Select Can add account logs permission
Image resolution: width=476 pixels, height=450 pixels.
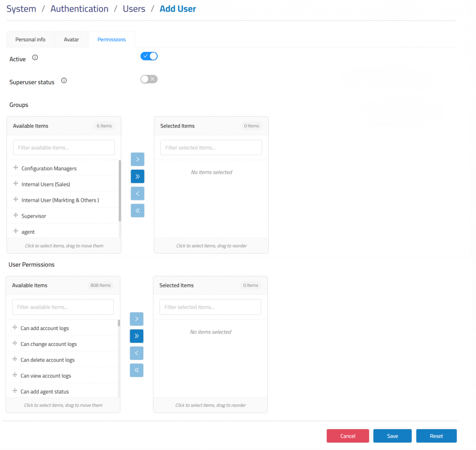pyautogui.click(x=62, y=328)
